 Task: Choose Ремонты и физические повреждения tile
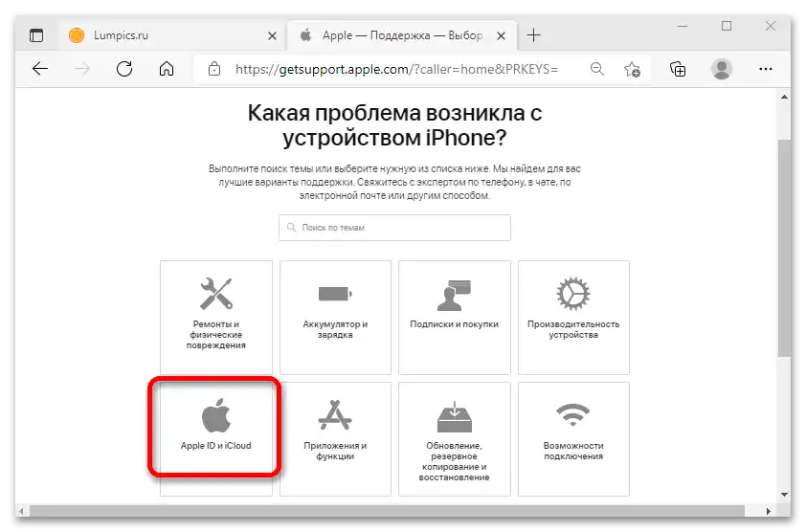pyautogui.click(x=216, y=318)
